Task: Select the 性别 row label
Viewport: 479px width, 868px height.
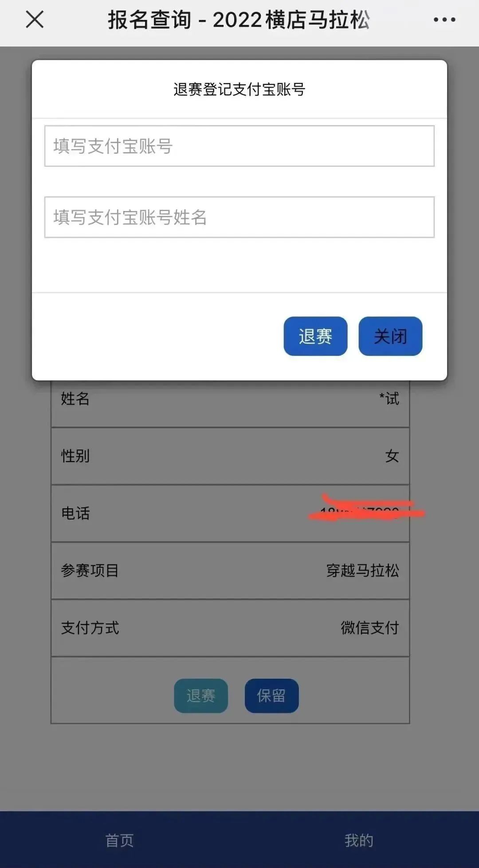Action: tap(75, 456)
